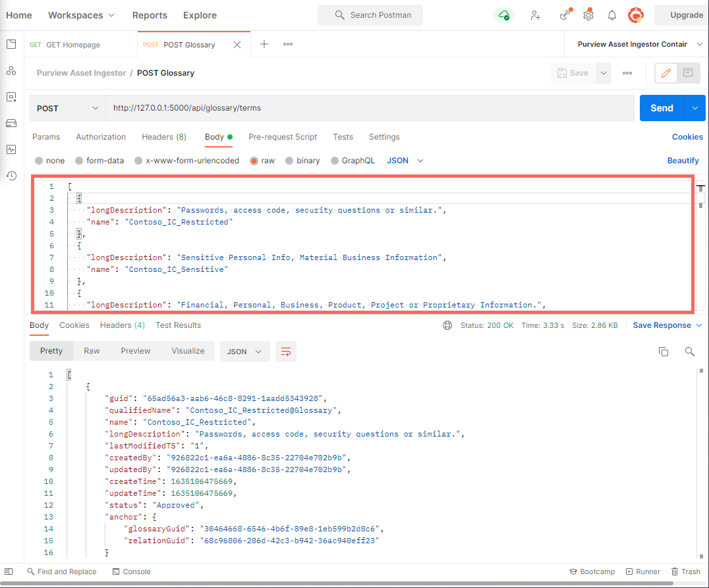Click the cloud sync status icon
Image resolution: width=709 pixels, height=588 pixels.
click(x=503, y=15)
